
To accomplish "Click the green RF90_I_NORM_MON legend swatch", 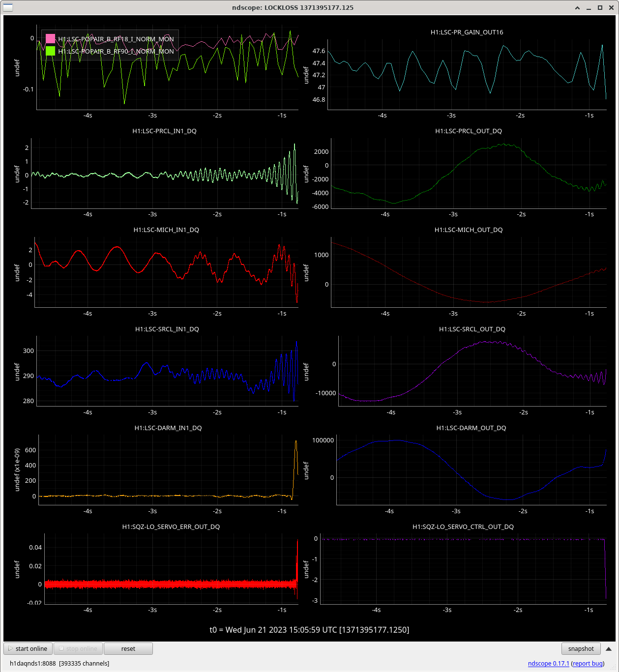I will (x=50, y=51).
